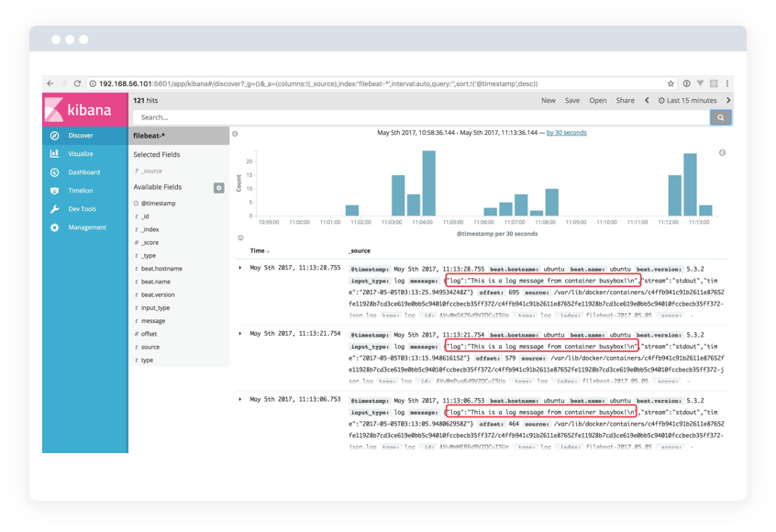Select the _source selected field
The height and width of the screenshot is (532, 776).
tap(152, 172)
